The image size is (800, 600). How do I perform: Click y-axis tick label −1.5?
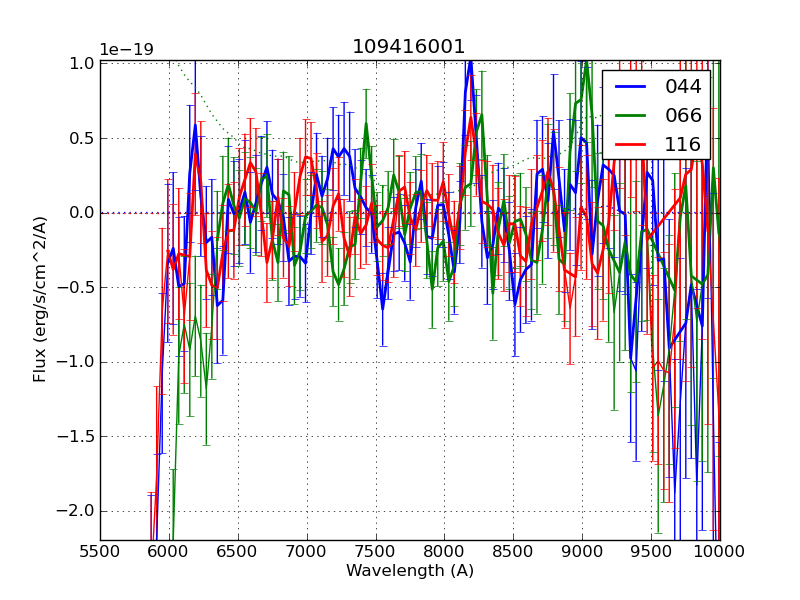pyautogui.click(x=78, y=436)
